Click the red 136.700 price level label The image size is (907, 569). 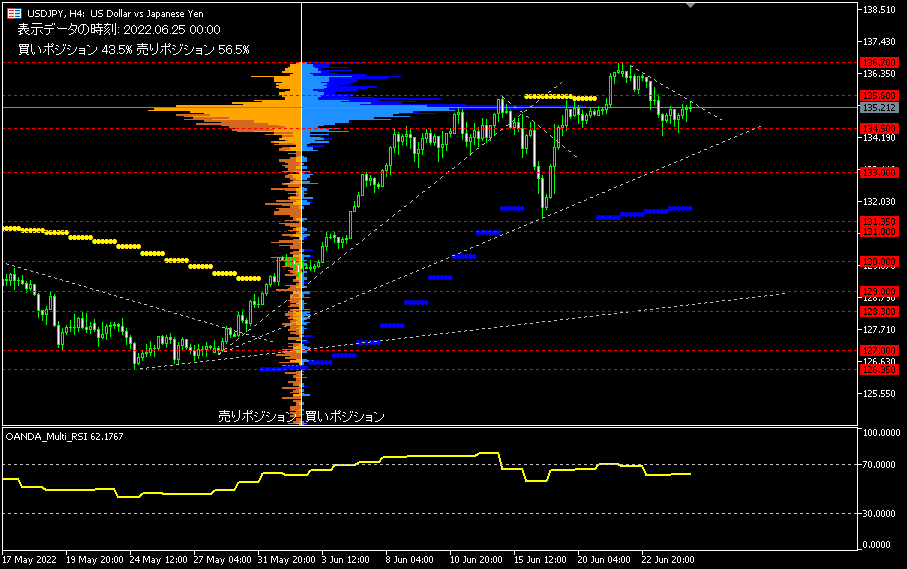tap(879, 62)
